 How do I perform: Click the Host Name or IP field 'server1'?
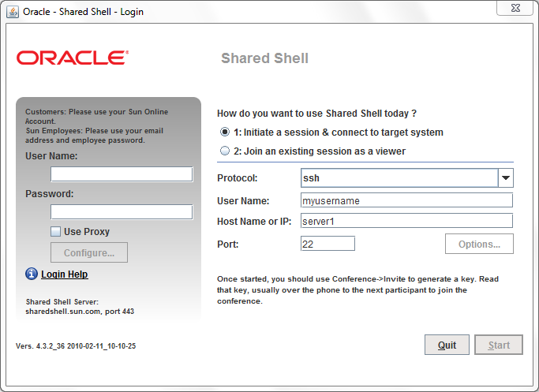click(406, 221)
